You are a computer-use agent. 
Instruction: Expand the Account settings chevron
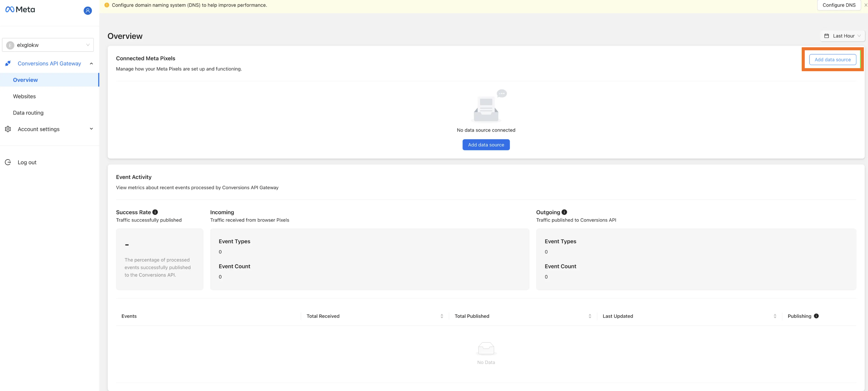click(x=91, y=129)
